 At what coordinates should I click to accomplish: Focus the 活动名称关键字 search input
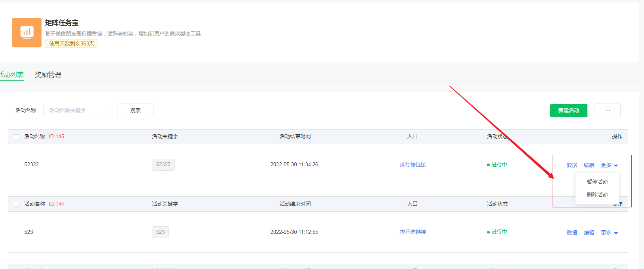pyautogui.click(x=78, y=111)
